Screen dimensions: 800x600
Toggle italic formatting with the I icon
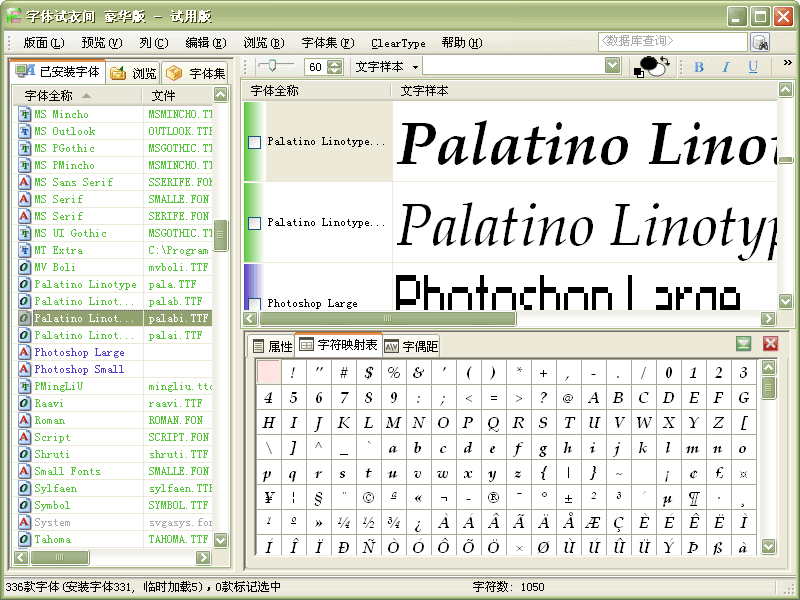click(726, 67)
